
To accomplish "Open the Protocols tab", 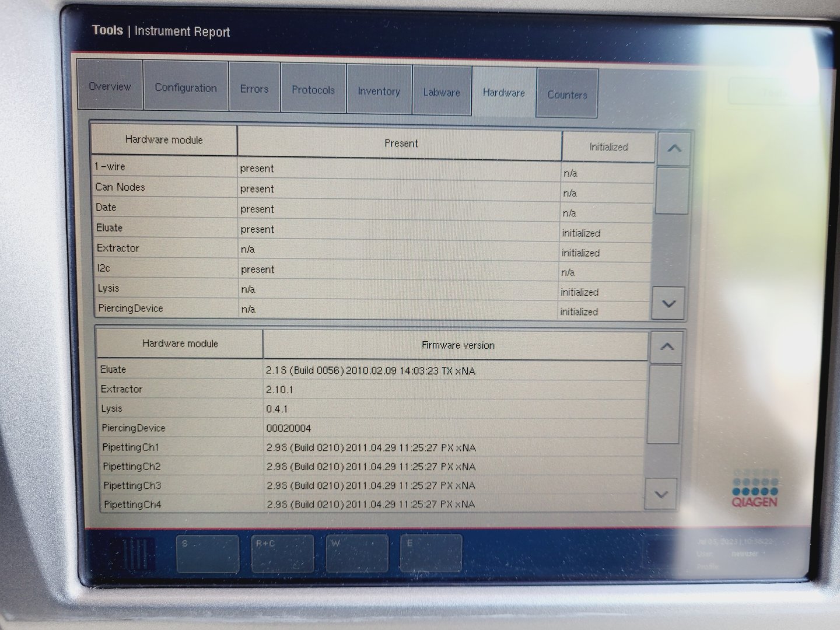I will [x=313, y=90].
